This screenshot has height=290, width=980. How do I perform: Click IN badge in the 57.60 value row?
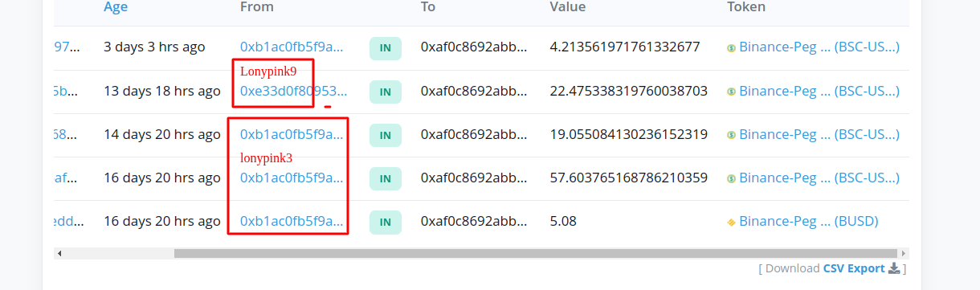[386, 178]
